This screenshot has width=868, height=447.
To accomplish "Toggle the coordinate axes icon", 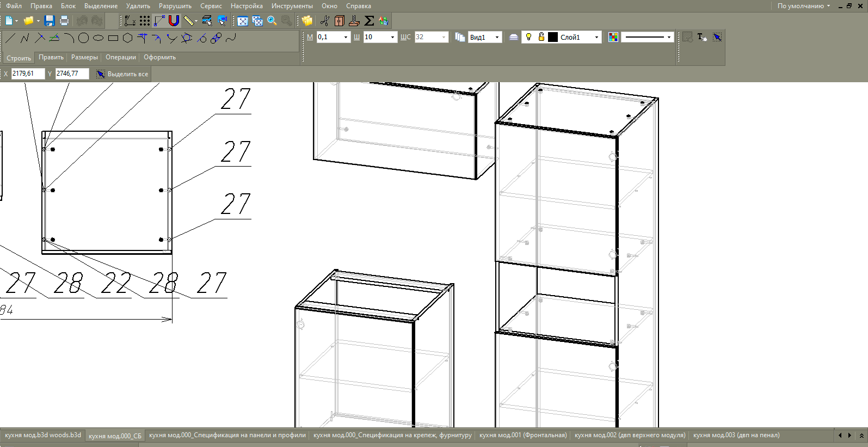I will point(130,21).
